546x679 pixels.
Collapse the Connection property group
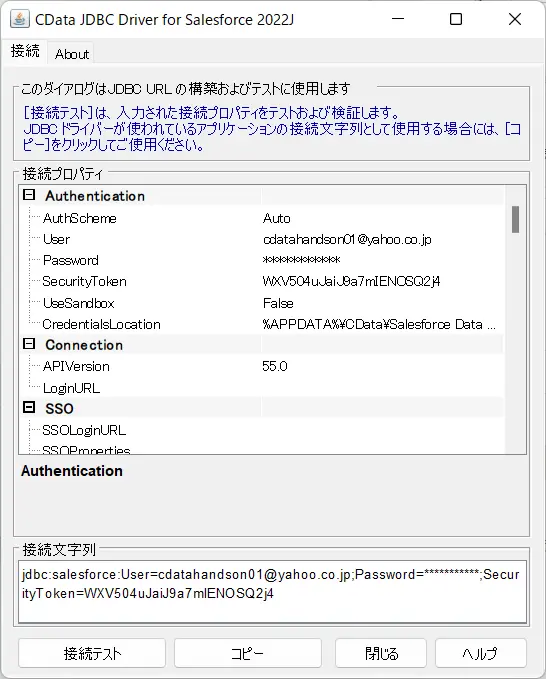point(29,344)
